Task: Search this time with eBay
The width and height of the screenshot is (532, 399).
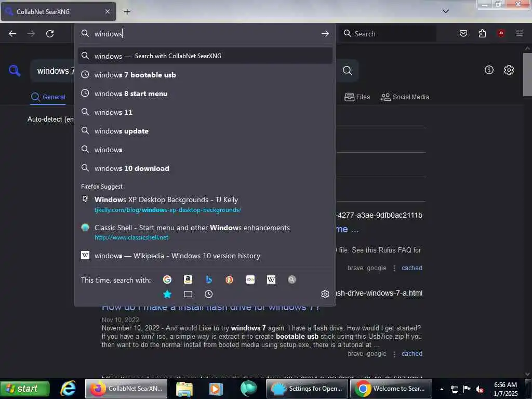Action: click(x=250, y=280)
